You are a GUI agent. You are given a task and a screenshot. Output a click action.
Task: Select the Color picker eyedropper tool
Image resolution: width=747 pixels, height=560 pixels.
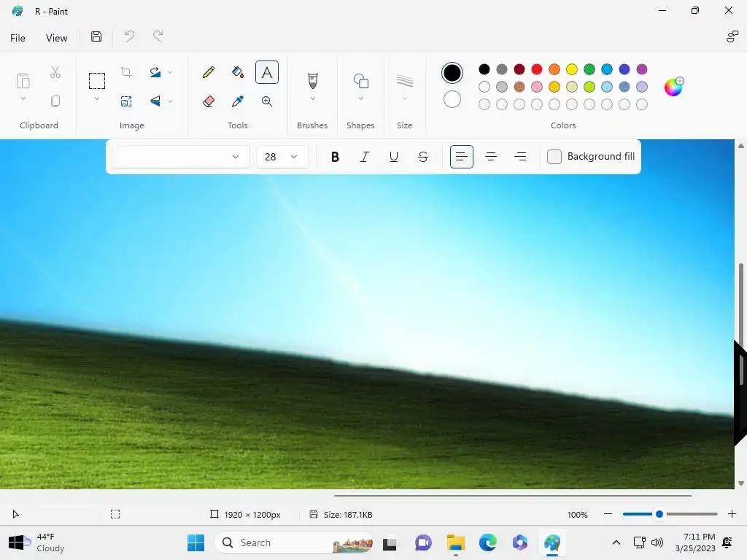238,101
